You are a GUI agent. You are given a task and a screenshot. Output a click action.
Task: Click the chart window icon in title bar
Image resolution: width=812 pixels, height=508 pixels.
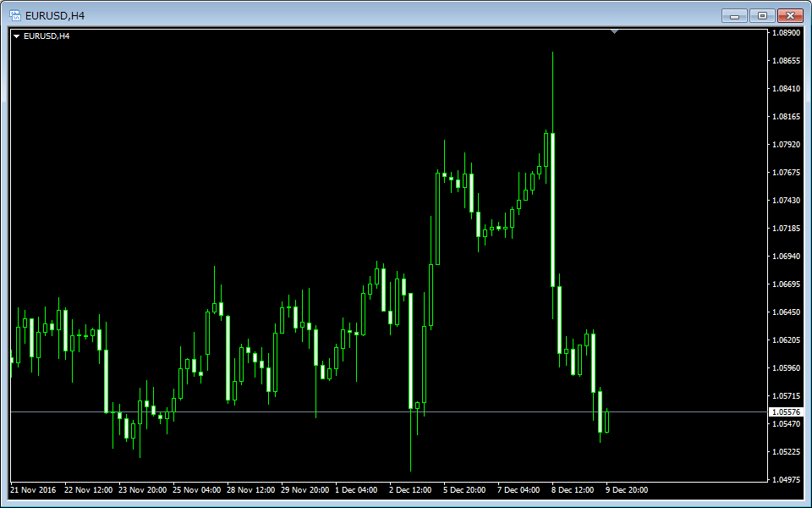15,15
